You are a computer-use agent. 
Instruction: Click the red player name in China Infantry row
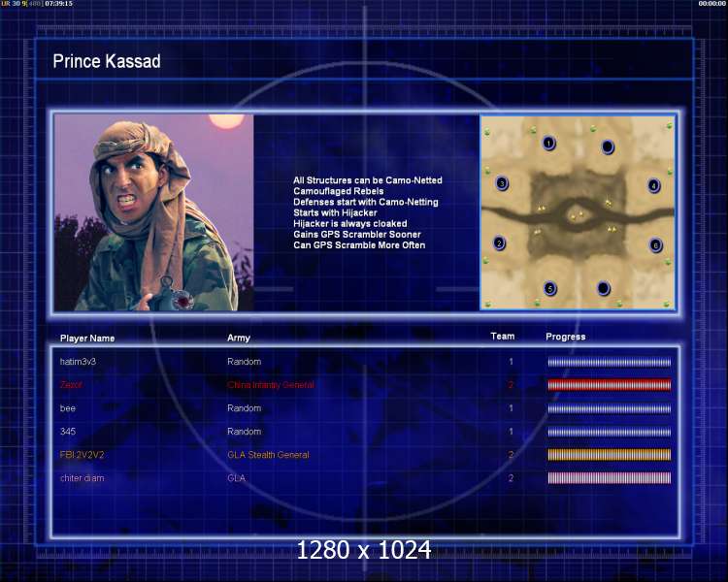click(71, 385)
